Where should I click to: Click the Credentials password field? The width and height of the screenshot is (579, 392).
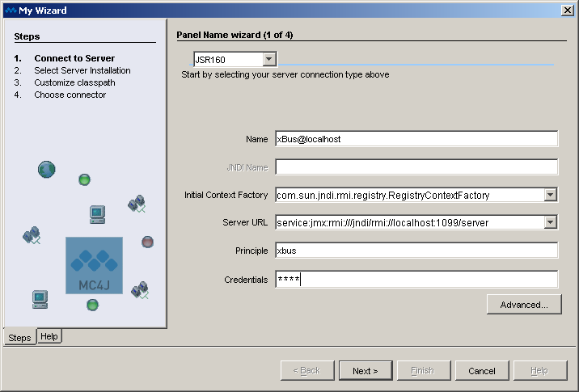pos(416,280)
